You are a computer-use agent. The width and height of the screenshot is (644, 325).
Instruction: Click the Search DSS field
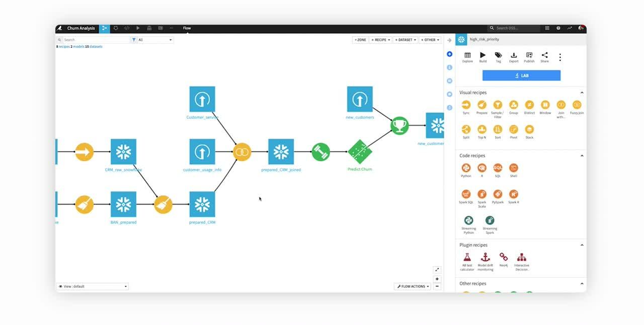point(514,28)
